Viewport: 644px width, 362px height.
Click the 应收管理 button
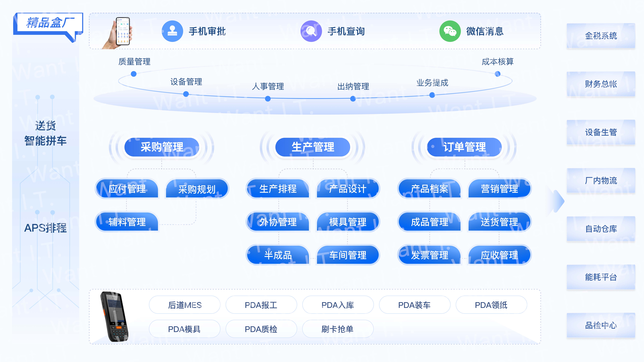pyautogui.click(x=499, y=255)
